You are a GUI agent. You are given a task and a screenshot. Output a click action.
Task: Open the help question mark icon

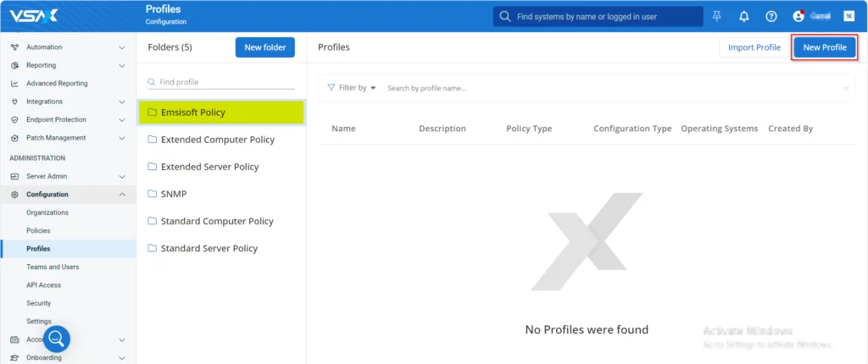(x=771, y=16)
